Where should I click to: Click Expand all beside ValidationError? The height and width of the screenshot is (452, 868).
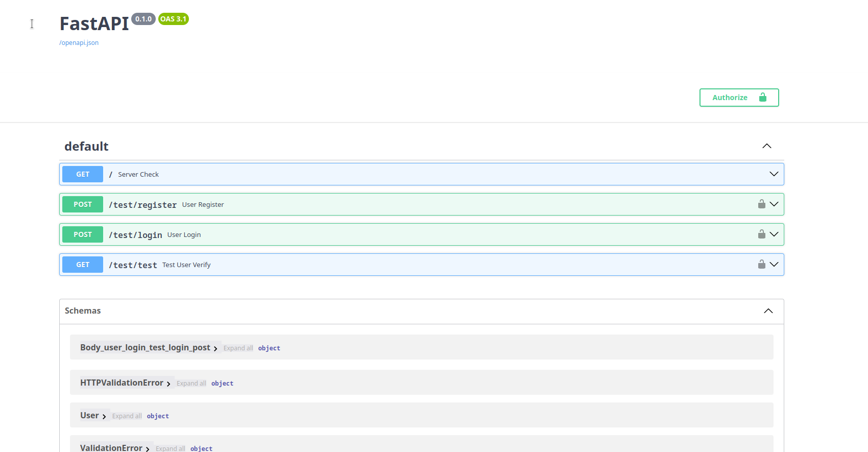[171, 448]
